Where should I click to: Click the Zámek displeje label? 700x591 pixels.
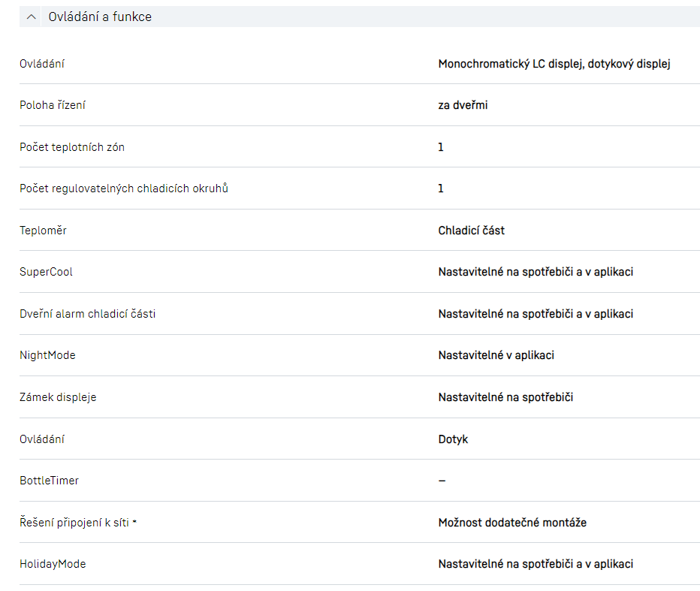(58, 397)
